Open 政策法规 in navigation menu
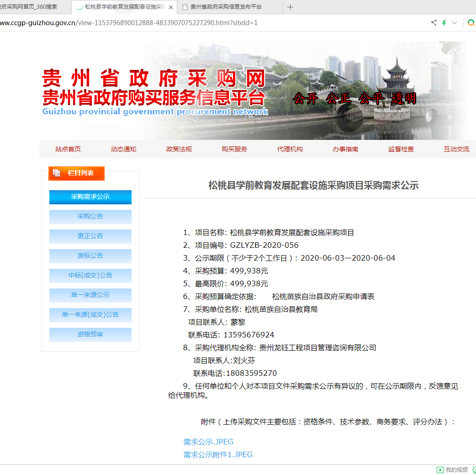The width and height of the screenshot is (476, 475). point(179,149)
